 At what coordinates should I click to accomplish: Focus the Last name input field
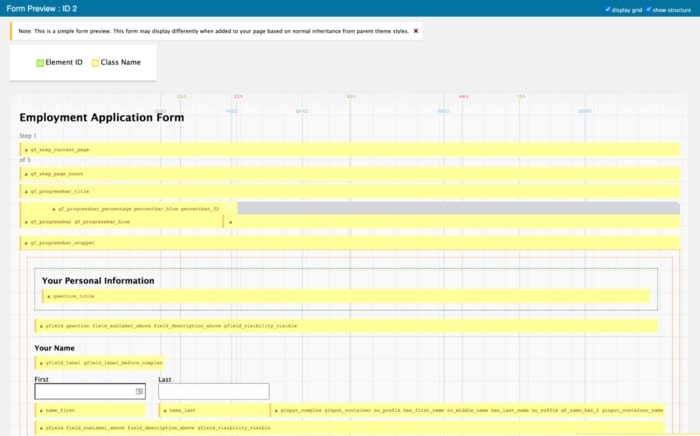point(214,391)
